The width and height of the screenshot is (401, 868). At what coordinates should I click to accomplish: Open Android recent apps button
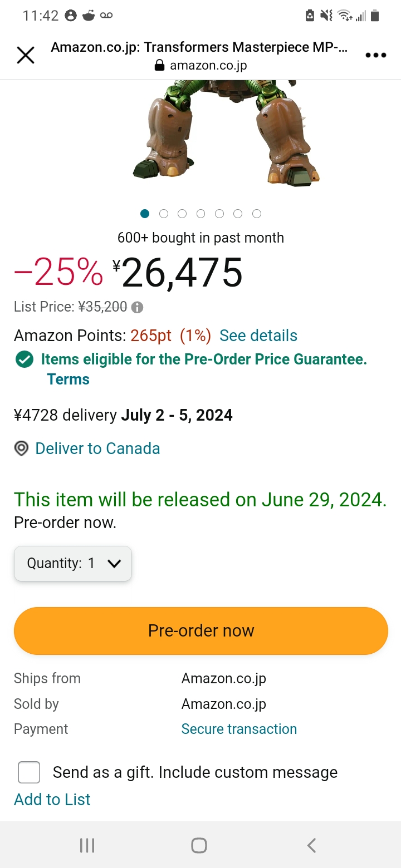87,845
